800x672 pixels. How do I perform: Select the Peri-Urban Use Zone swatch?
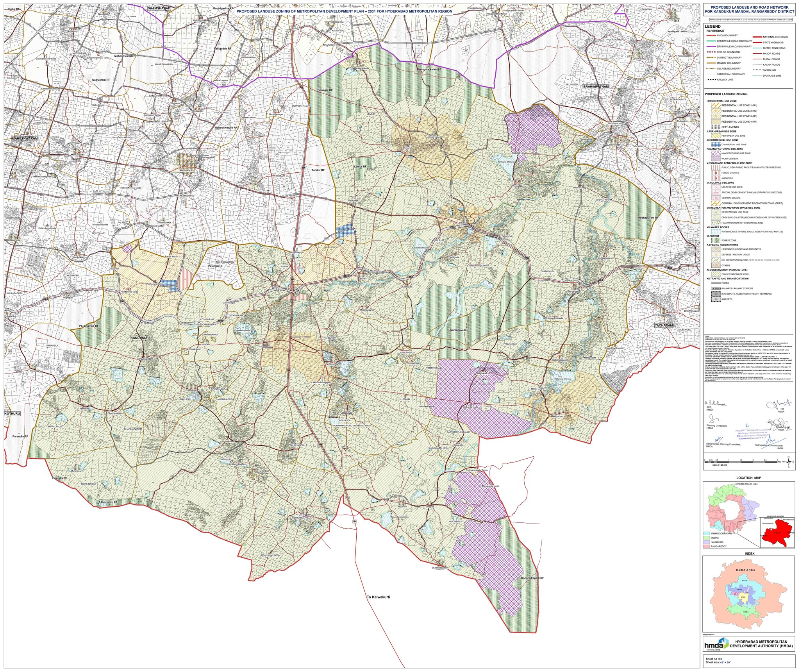pos(716,136)
